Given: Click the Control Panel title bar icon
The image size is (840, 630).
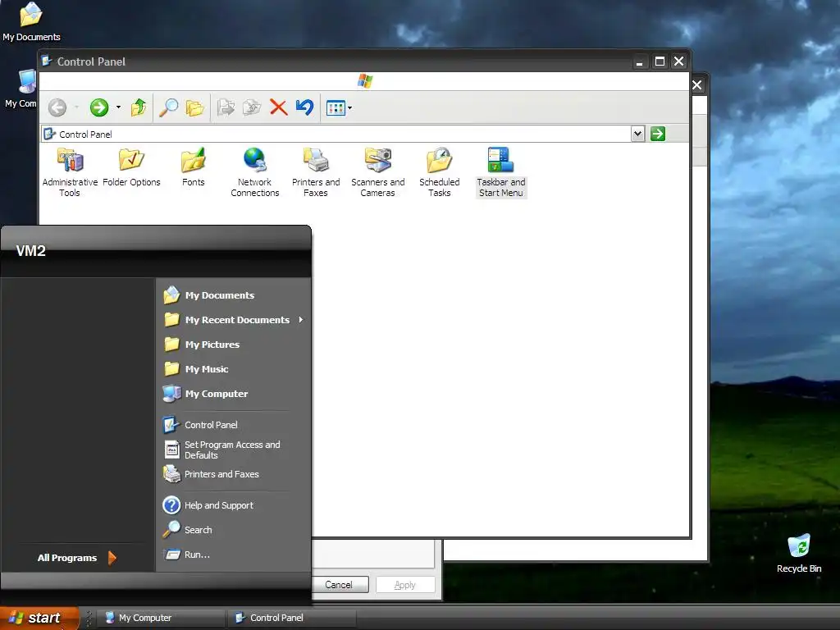Looking at the screenshot, I should [x=47, y=61].
